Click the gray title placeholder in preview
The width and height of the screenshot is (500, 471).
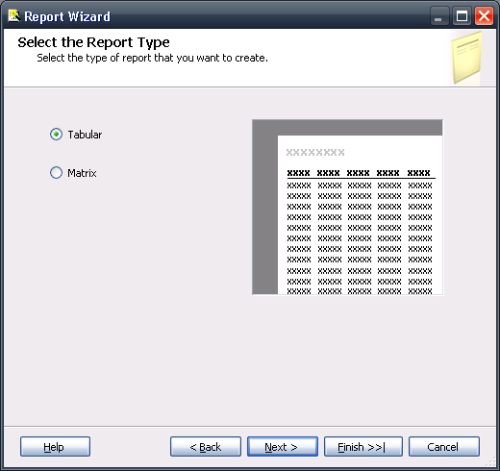pos(315,152)
